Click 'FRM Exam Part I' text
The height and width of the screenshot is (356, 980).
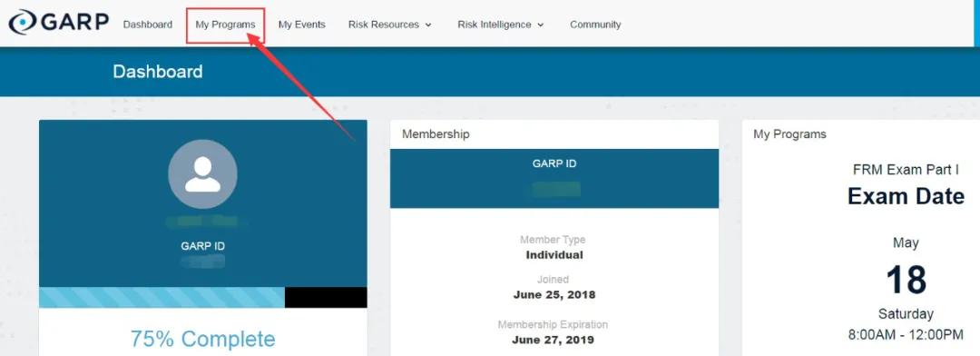coord(906,170)
